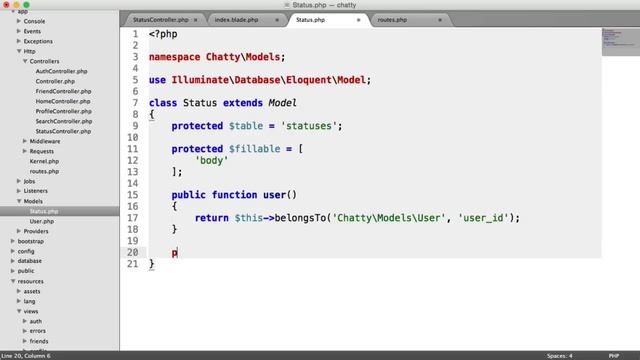
Task: Switch to the StatusController.php tab
Action: (160, 20)
